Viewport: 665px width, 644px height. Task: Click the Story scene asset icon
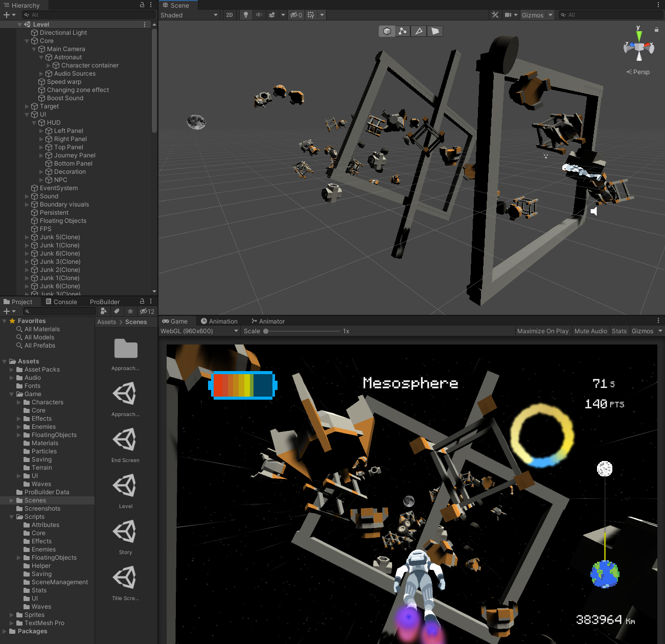click(x=125, y=532)
